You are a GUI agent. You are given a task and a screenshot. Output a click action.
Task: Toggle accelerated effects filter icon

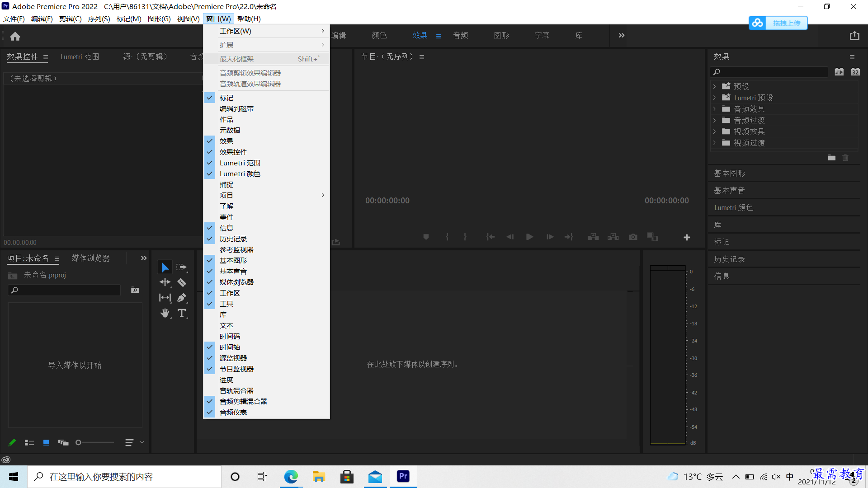[839, 72]
